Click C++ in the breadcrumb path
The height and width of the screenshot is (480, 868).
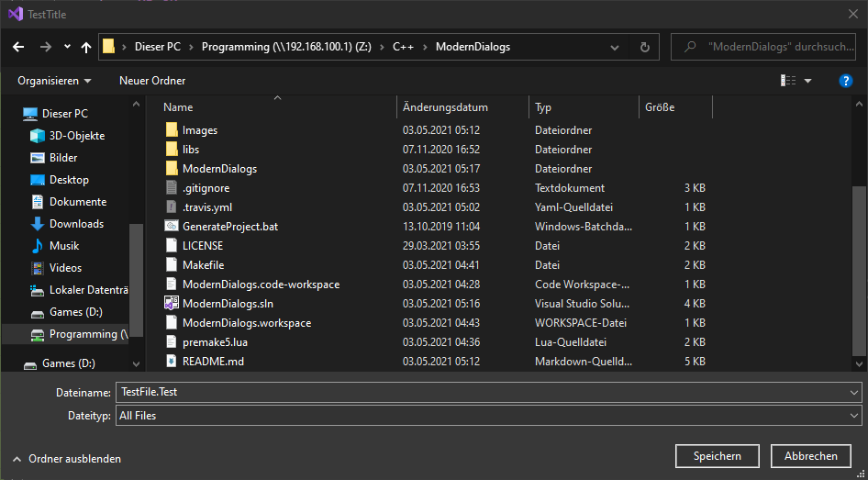[404, 47]
